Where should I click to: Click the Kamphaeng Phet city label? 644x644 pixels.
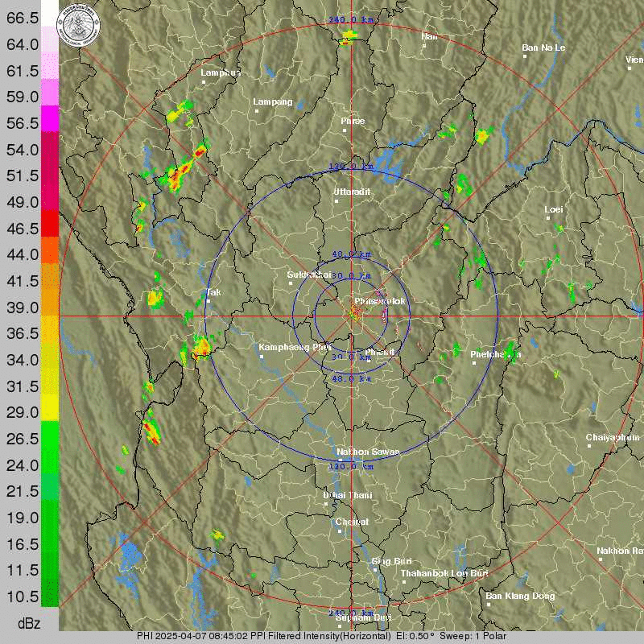(295, 348)
